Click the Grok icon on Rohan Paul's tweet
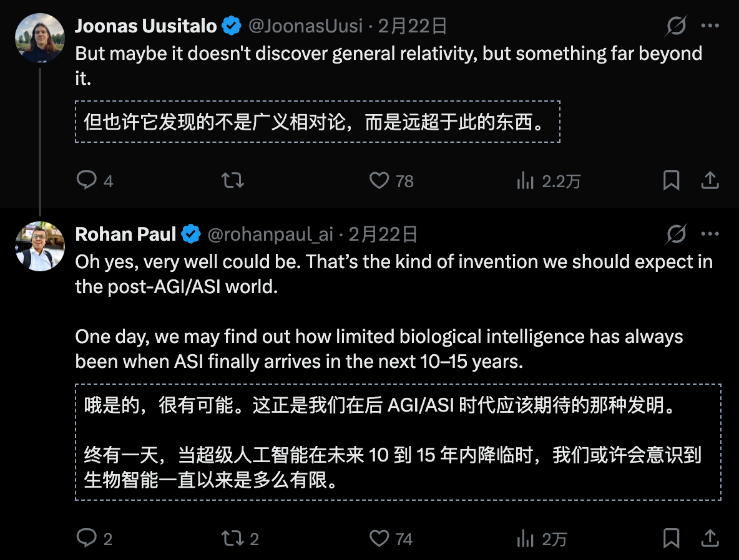The width and height of the screenshot is (739, 560). tap(675, 234)
